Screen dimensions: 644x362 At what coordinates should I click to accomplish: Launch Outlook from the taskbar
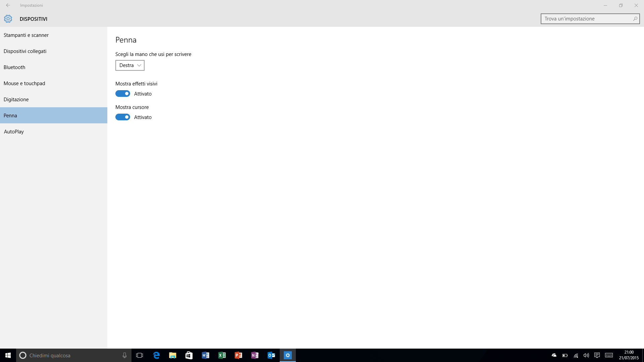tap(271, 355)
